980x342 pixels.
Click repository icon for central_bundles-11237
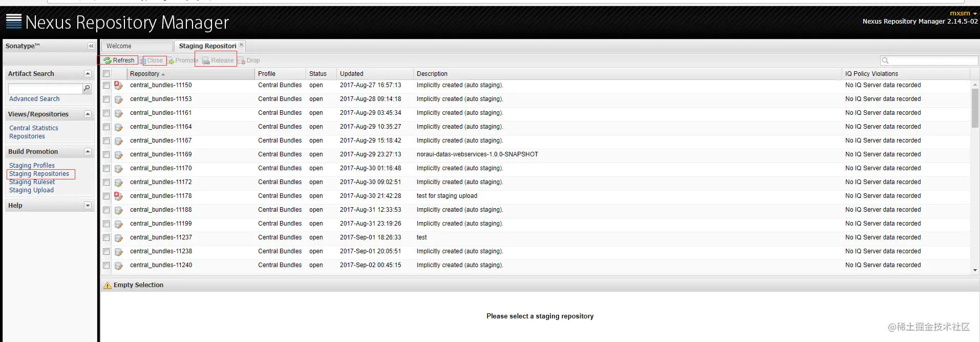(118, 238)
